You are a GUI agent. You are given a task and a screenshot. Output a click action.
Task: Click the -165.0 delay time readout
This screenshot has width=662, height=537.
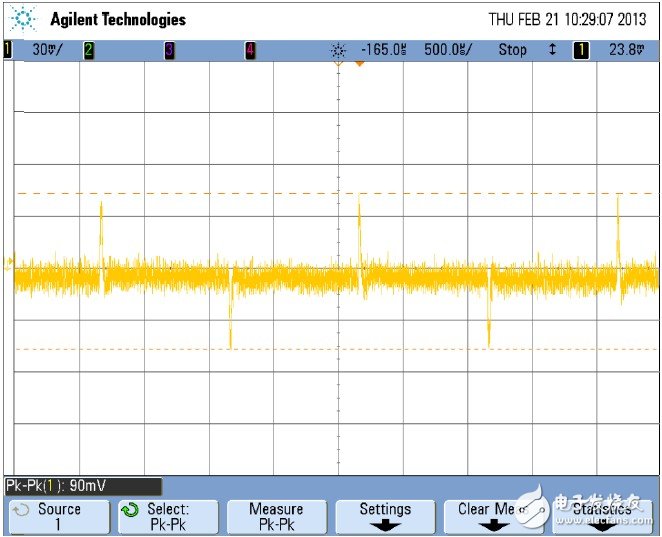(382, 49)
